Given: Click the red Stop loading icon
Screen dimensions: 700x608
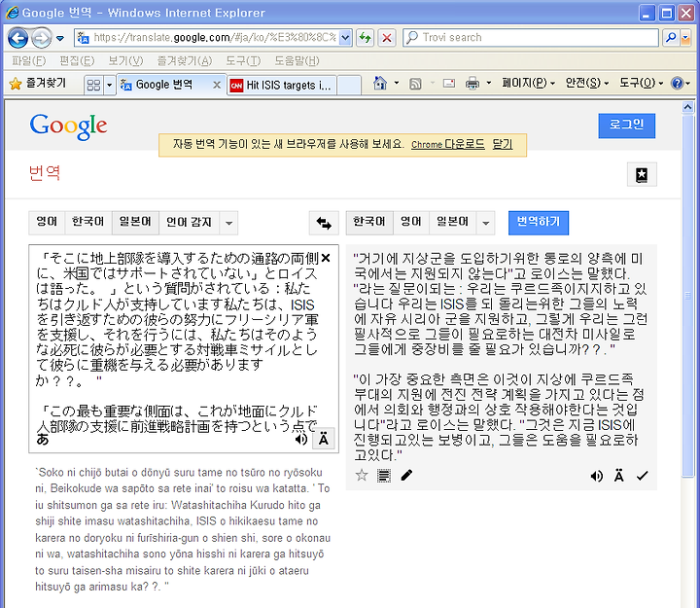Looking at the screenshot, I should (387, 38).
